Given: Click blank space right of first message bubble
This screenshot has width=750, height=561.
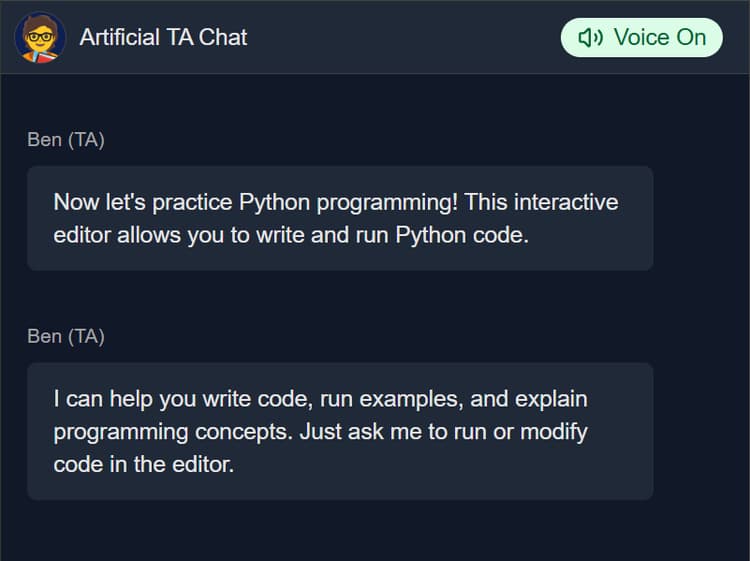Looking at the screenshot, I should (x=700, y=218).
